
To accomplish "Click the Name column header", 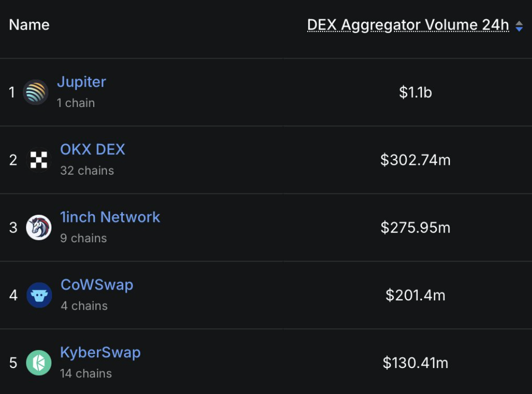I will click(x=29, y=25).
